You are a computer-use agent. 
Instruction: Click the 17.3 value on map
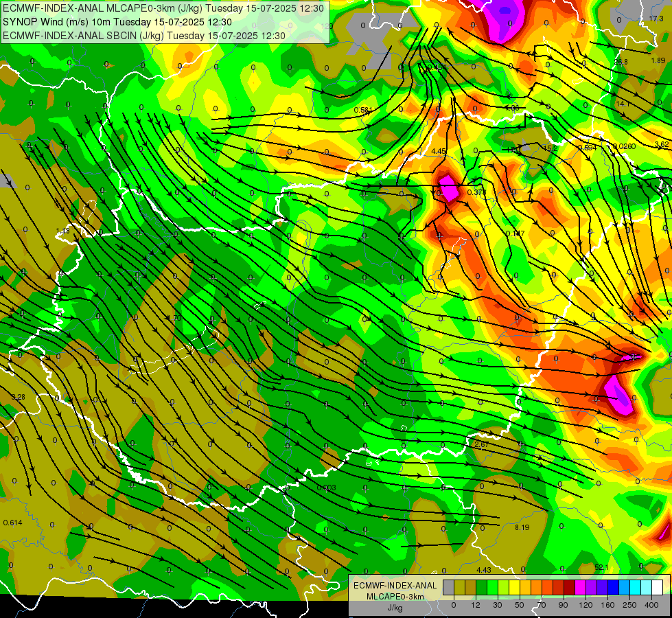[x=656, y=19]
